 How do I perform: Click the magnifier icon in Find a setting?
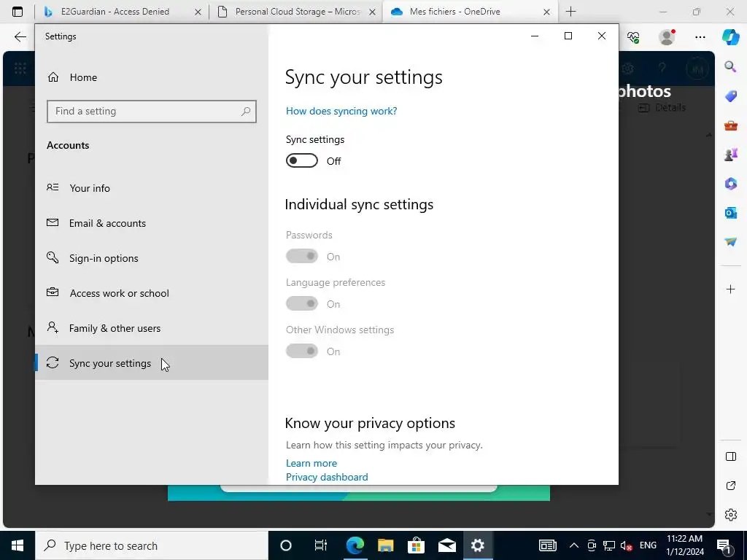click(246, 112)
